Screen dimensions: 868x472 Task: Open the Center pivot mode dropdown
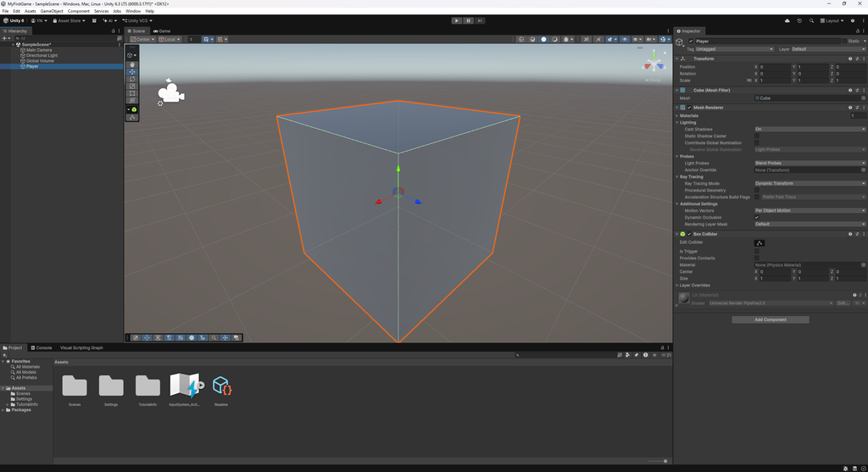(x=142, y=39)
